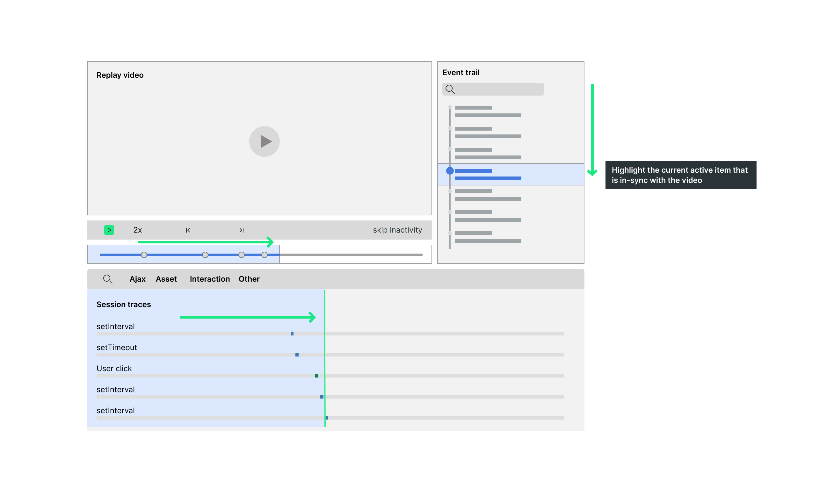Click the unplayed gray part of the scrubber

tap(350, 255)
